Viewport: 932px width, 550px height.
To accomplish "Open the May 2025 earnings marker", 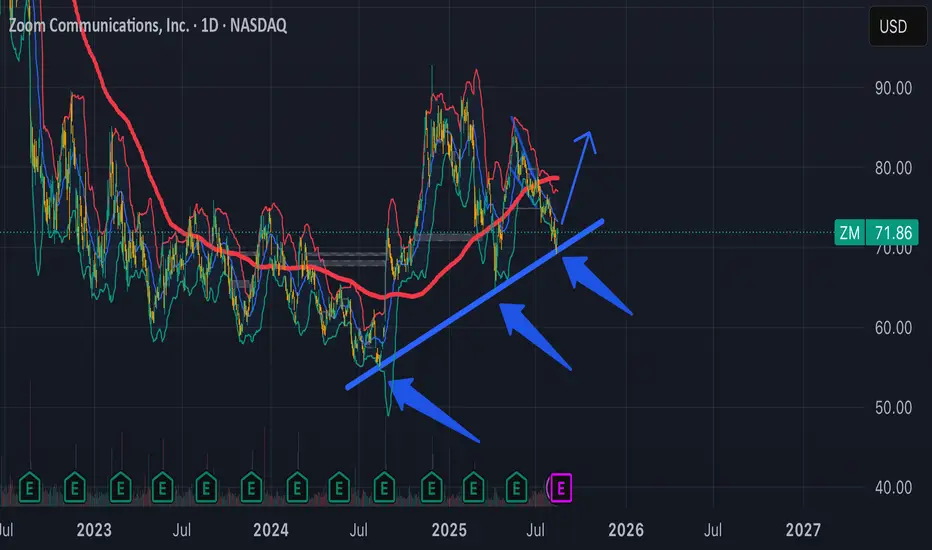I will [x=517, y=488].
